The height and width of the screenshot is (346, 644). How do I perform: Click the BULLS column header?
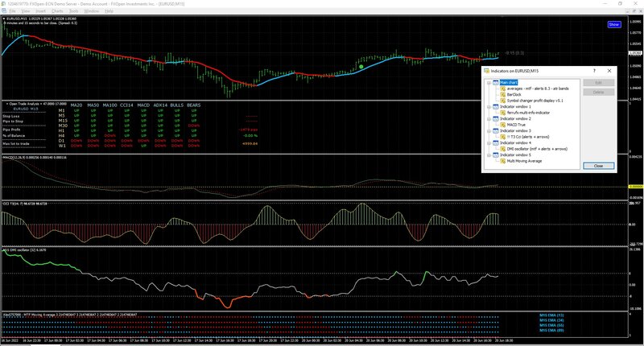[177, 105]
